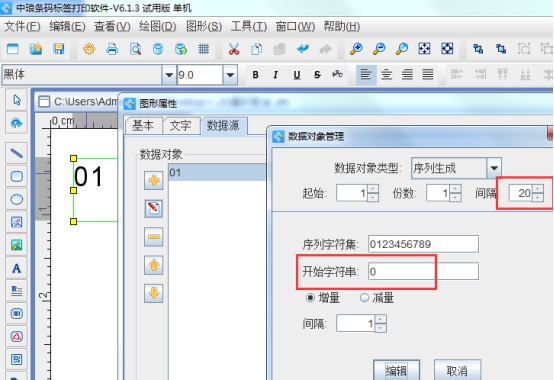Switch to the 基本 tab
Image resolution: width=554 pixels, height=380 pixels.
[x=143, y=126]
